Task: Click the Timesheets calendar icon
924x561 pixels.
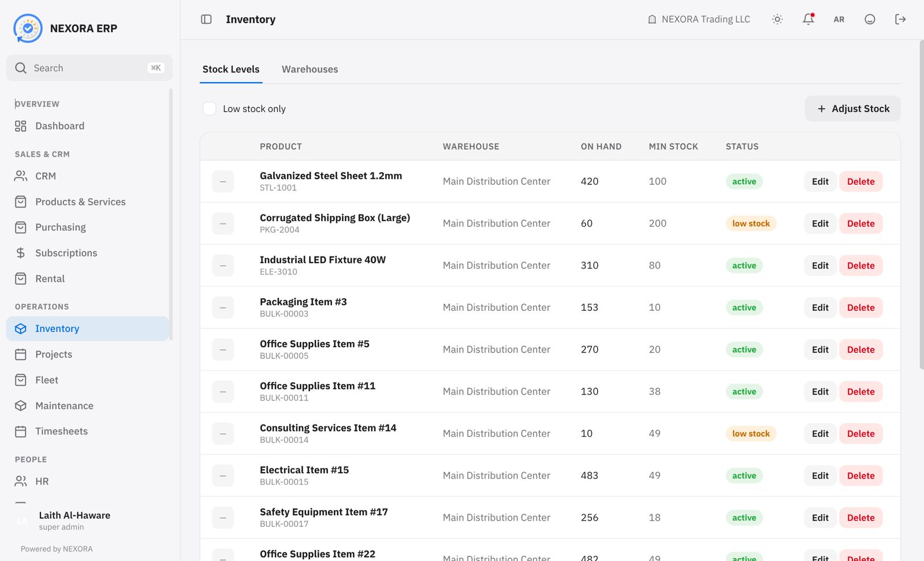Action: pyautogui.click(x=21, y=431)
